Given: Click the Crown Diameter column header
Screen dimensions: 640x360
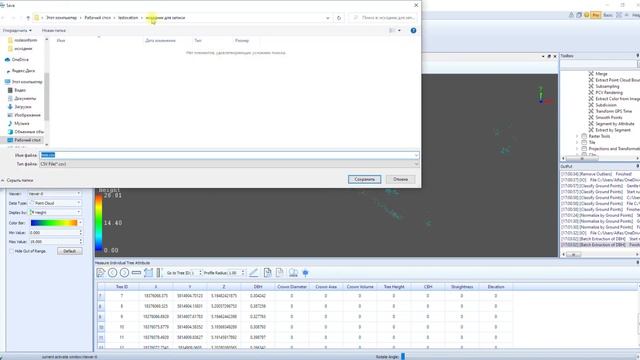Looking at the screenshot, I should point(292,287).
